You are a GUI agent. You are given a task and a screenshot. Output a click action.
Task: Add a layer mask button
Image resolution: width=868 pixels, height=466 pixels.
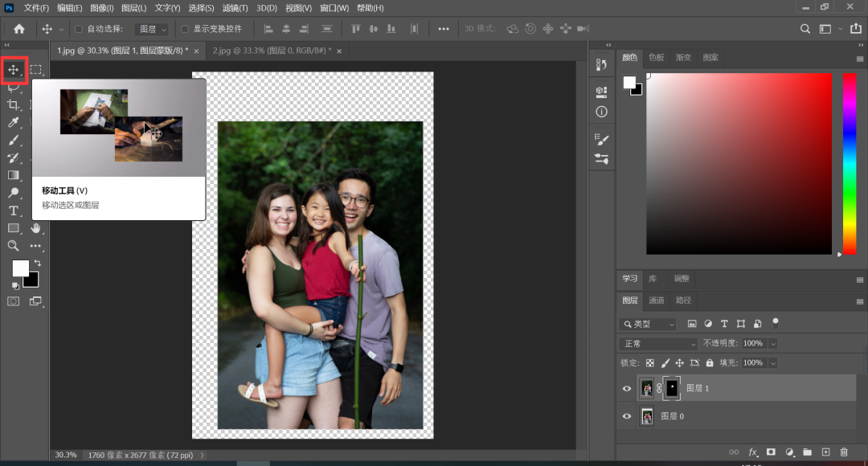(x=771, y=452)
